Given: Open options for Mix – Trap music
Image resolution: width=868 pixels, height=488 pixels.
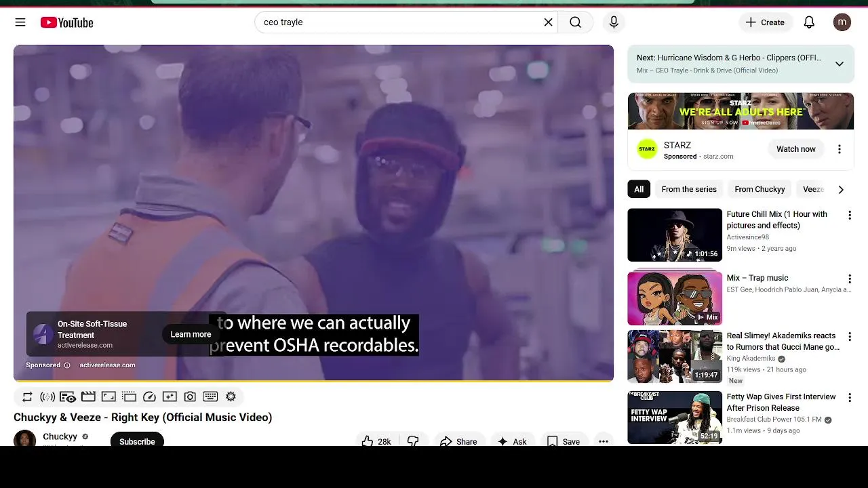Looking at the screenshot, I should pos(849,279).
